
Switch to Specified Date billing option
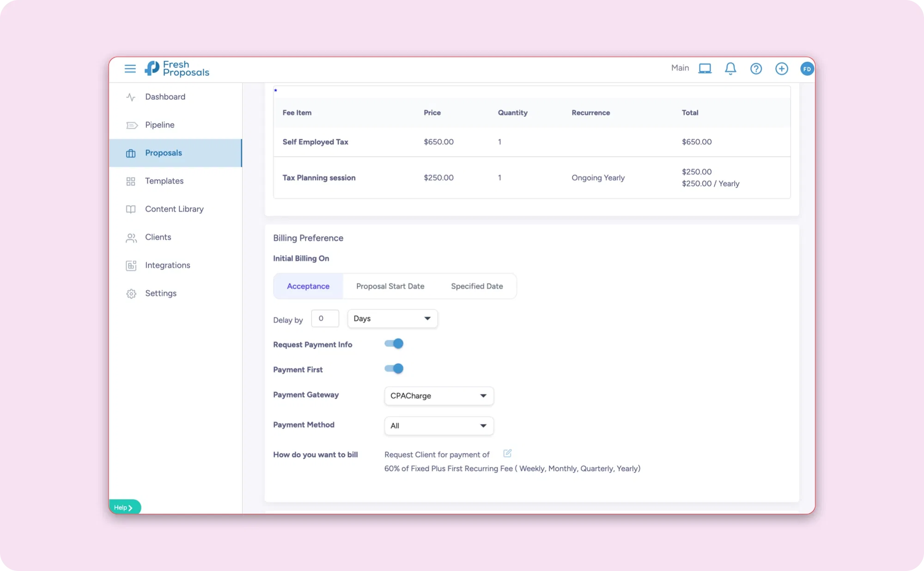point(477,286)
